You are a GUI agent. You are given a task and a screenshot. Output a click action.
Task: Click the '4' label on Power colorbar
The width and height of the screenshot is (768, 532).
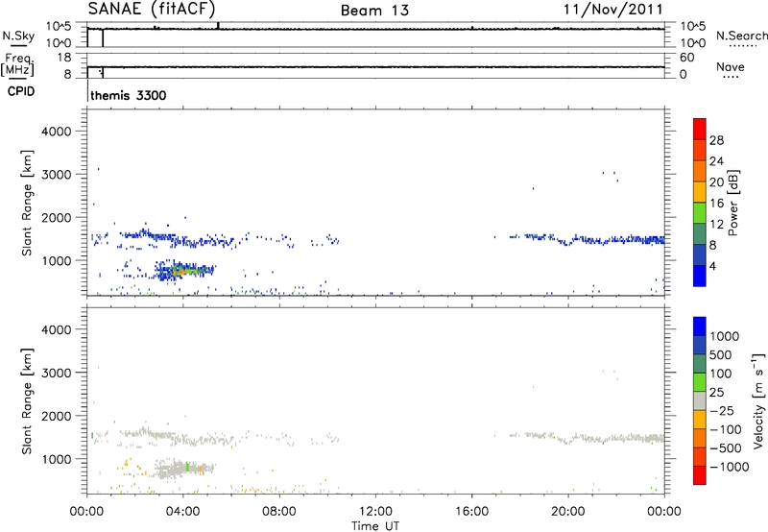712,266
